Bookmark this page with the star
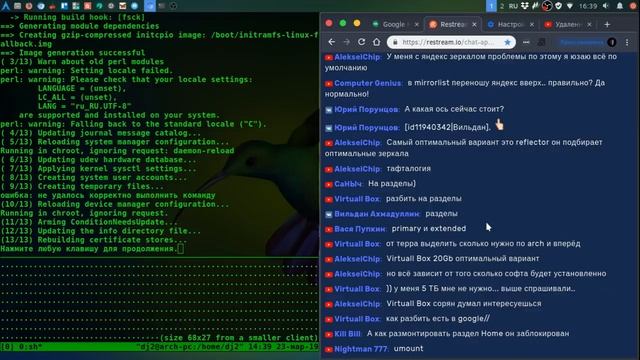This screenshot has width=640, height=360. (x=507, y=42)
